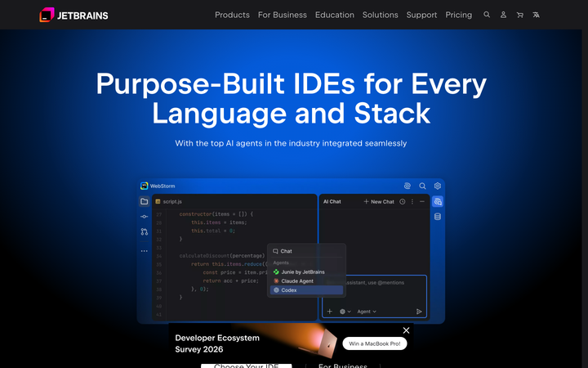The width and height of the screenshot is (588, 368).
Task: Click Win a MacBook Pro! button
Action: pos(375,343)
